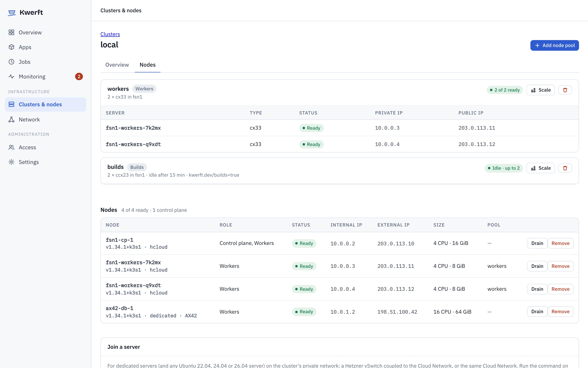Remove node ax42-db-1
This screenshot has width=588, height=368.
click(561, 312)
